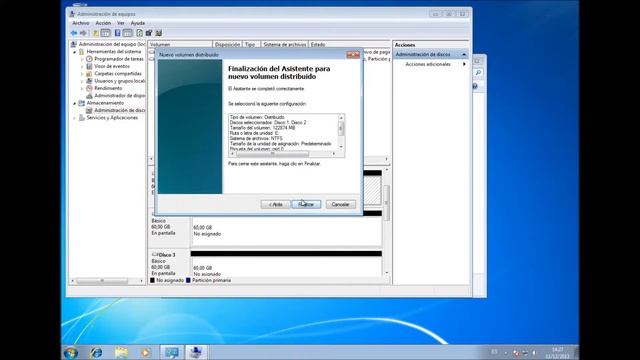Click the Usuarios y grupos locales icon
The height and width of the screenshot is (360, 640).
(89, 81)
